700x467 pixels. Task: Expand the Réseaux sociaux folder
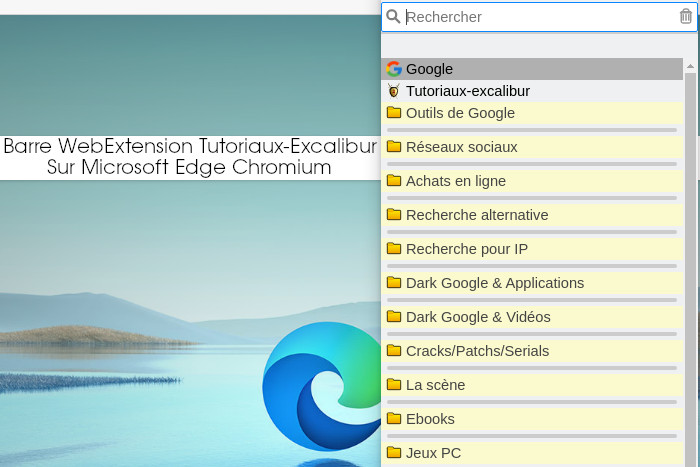click(x=532, y=147)
